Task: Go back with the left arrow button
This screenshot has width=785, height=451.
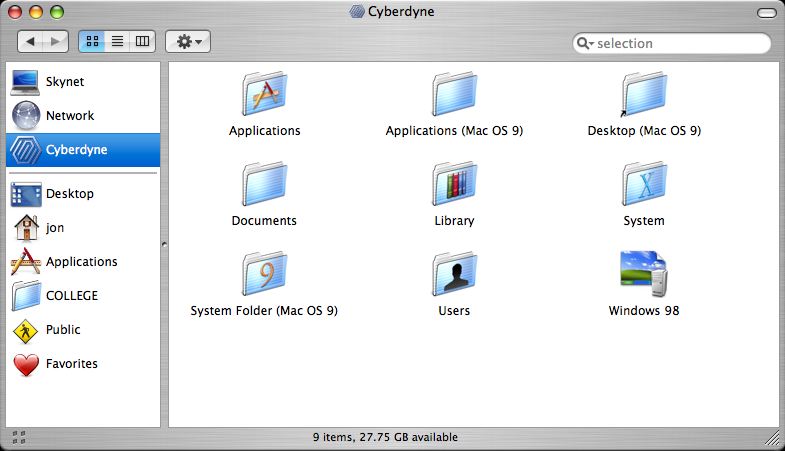Action: click(x=30, y=41)
